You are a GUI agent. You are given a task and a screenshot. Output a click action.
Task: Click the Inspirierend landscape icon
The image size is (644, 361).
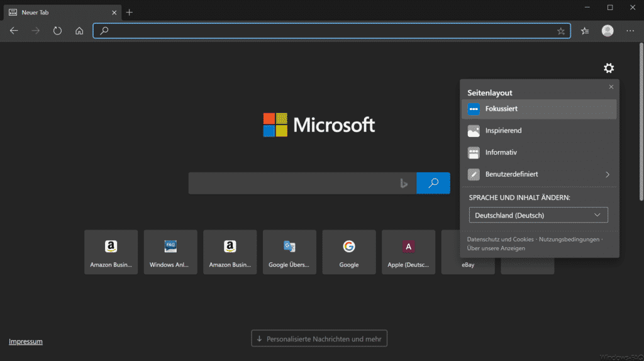click(x=474, y=131)
